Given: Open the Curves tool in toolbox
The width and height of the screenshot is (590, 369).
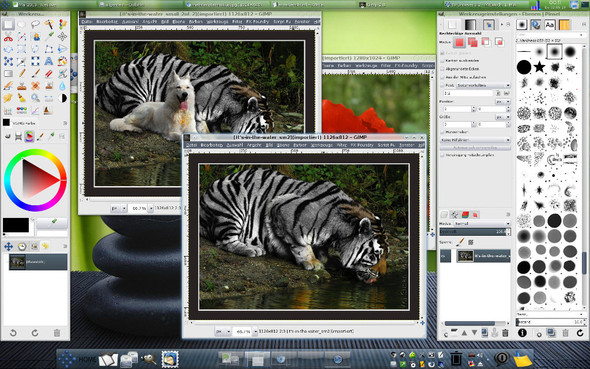Looking at the screenshot, I should click(35, 111).
